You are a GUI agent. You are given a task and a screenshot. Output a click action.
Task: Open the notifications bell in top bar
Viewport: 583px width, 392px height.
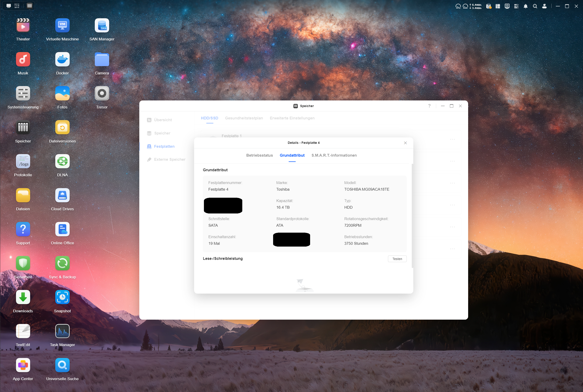pyautogui.click(x=525, y=6)
